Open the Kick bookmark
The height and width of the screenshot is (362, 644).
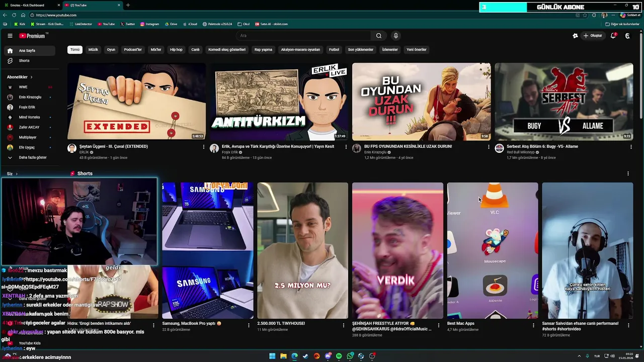(x=19, y=24)
